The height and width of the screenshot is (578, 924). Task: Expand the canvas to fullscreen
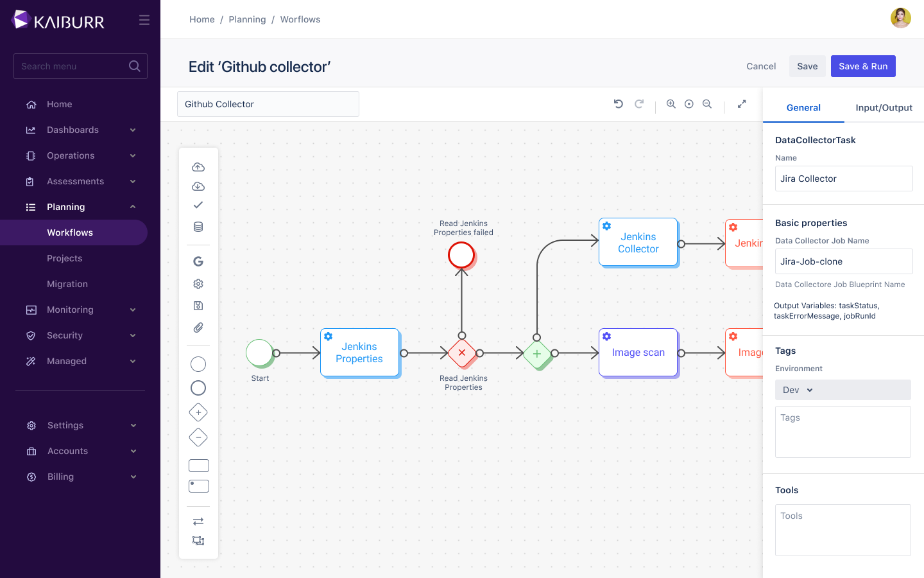742,104
